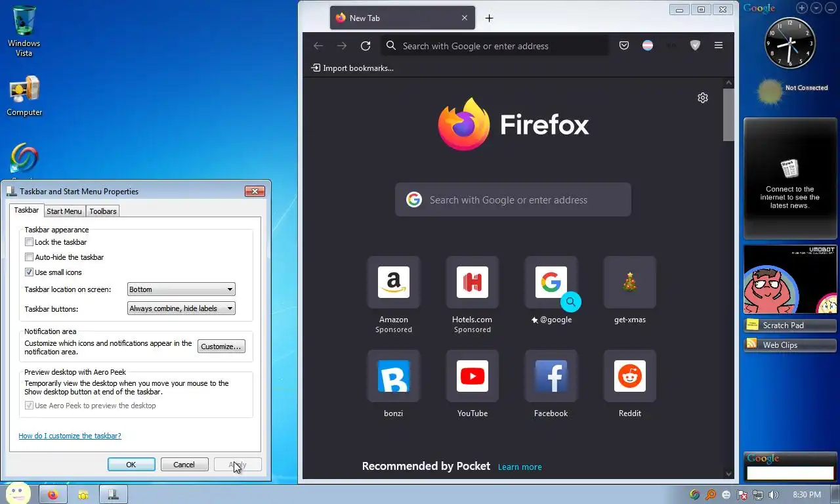This screenshot has height=504, width=840.
Task: Click Import bookmarks toolbar item
Action: (x=352, y=68)
